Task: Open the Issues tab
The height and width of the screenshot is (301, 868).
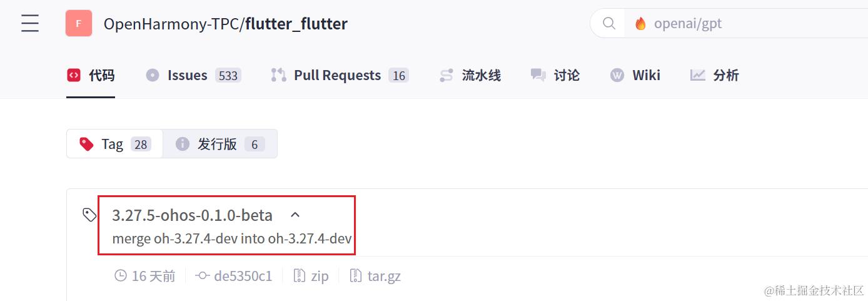Action: pyautogui.click(x=193, y=76)
